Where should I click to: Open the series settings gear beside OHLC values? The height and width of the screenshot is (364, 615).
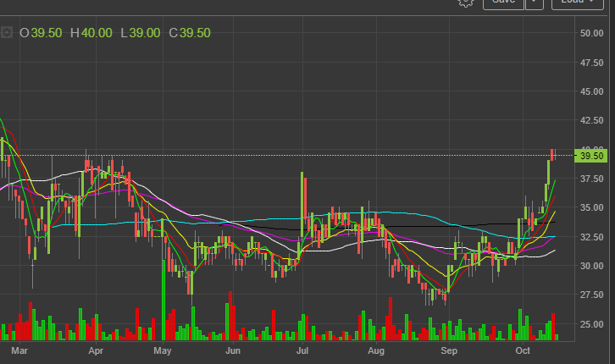6,32
